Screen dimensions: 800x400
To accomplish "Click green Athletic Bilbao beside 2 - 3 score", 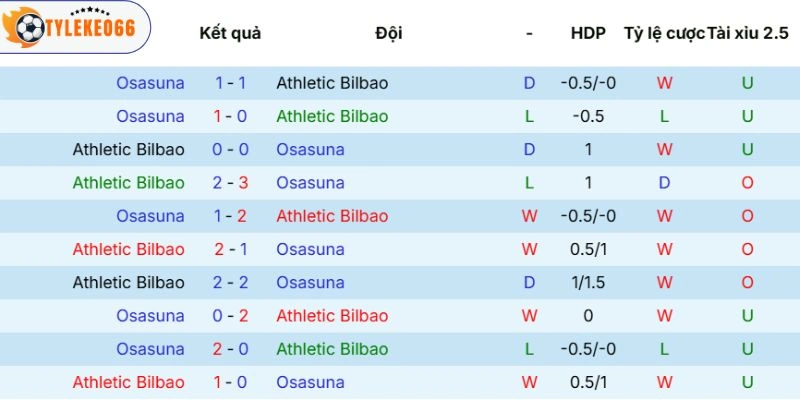I will (128, 183).
